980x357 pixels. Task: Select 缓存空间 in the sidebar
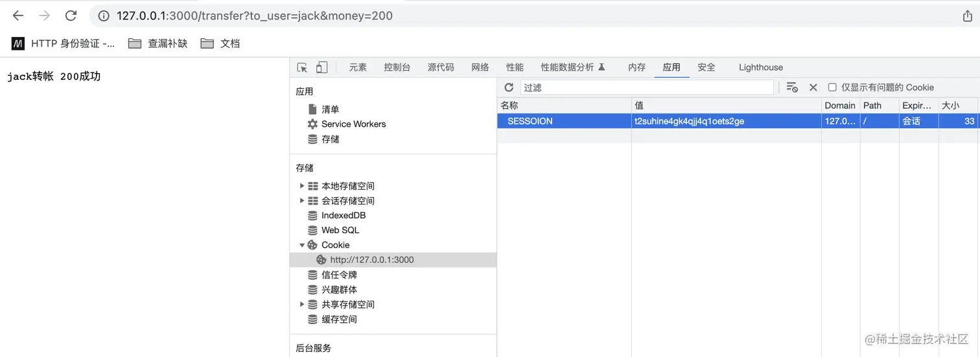click(x=339, y=319)
